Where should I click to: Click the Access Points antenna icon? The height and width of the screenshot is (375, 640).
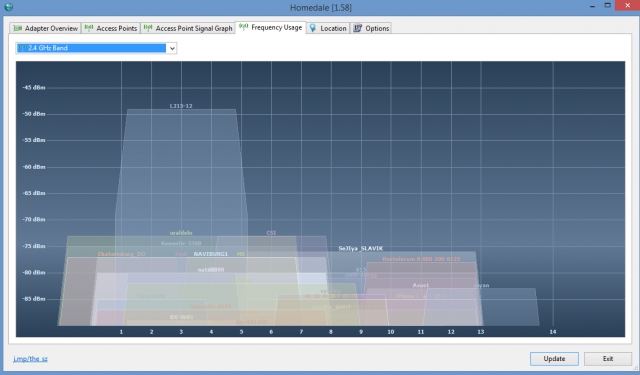(89, 28)
